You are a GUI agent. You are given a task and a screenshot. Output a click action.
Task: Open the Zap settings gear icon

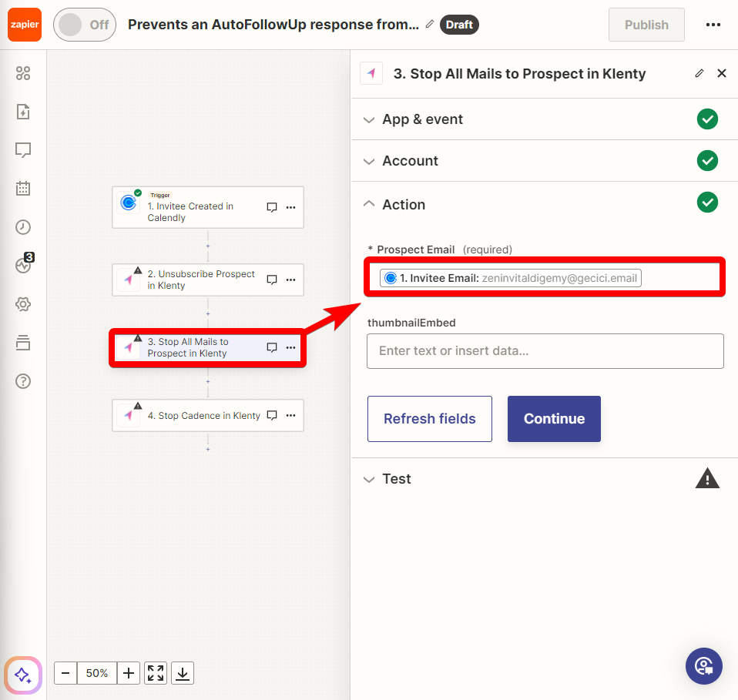point(23,304)
